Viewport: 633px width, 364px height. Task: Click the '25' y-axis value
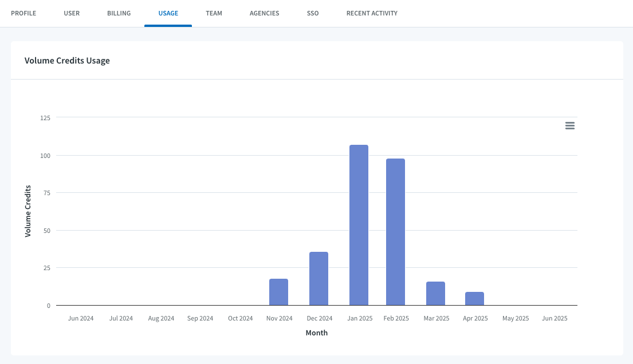point(47,268)
